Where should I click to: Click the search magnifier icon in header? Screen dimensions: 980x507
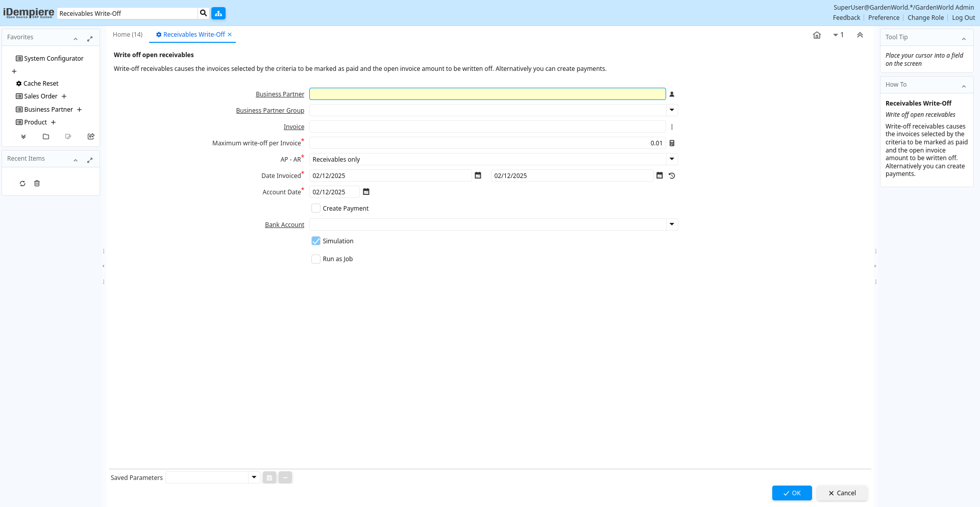(203, 13)
